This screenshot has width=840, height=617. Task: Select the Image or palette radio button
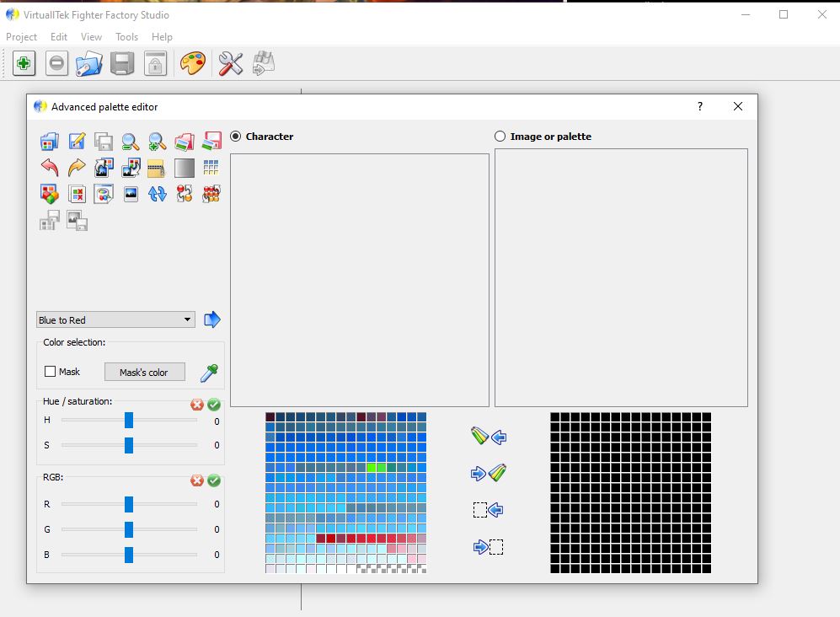[500, 137]
